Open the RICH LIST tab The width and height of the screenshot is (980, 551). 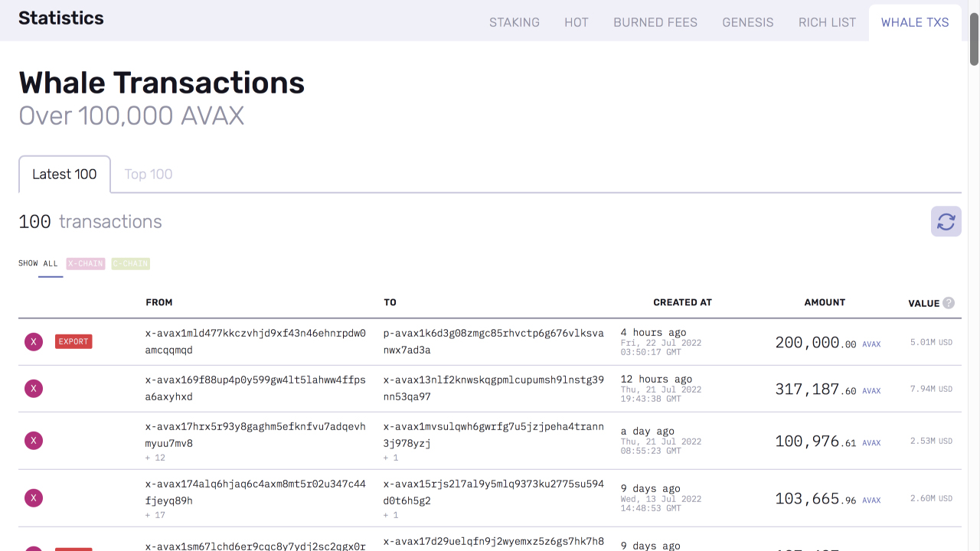pos(828,22)
